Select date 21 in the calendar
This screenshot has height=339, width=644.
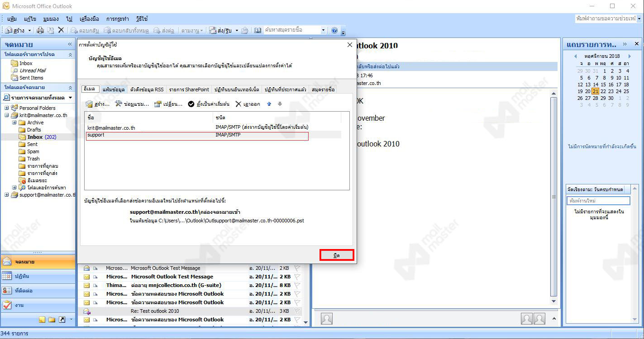pyautogui.click(x=596, y=91)
